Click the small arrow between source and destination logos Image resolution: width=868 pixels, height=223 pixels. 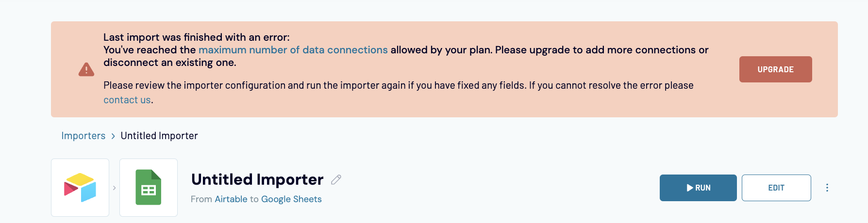(x=115, y=188)
